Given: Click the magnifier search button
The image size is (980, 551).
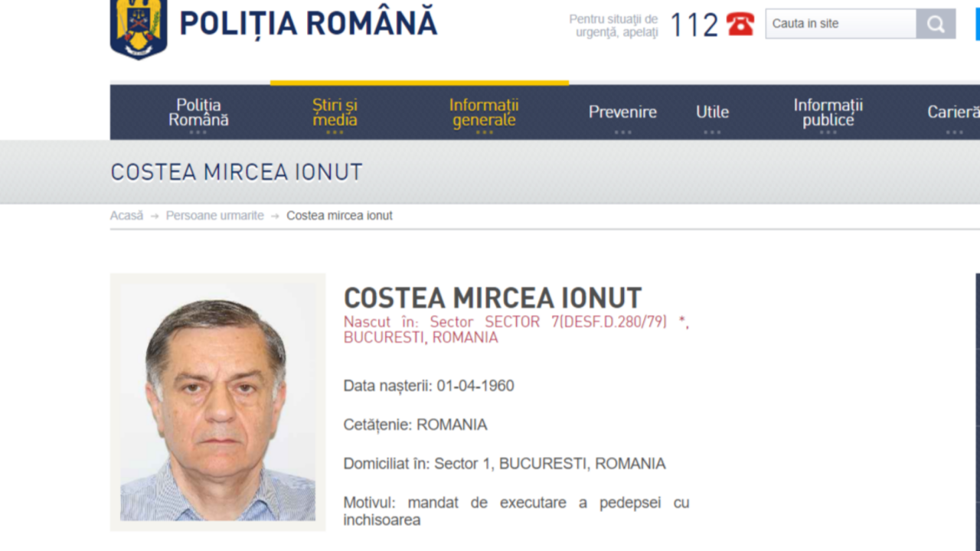Looking at the screenshot, I should click(936, 24).
